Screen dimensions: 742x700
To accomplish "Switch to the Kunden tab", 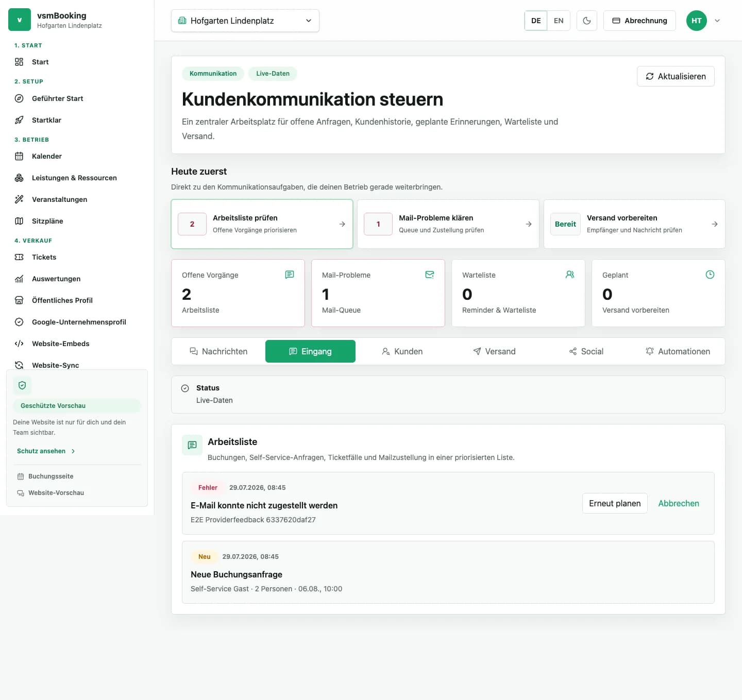I will pos(402,351).
